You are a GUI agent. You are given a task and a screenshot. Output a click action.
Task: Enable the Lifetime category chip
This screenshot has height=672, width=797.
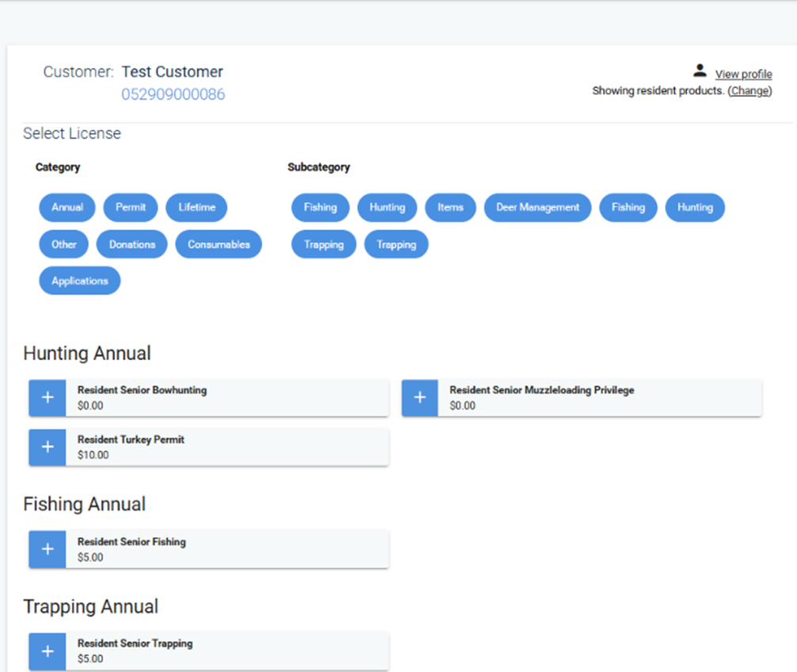(x=196, y=207)
